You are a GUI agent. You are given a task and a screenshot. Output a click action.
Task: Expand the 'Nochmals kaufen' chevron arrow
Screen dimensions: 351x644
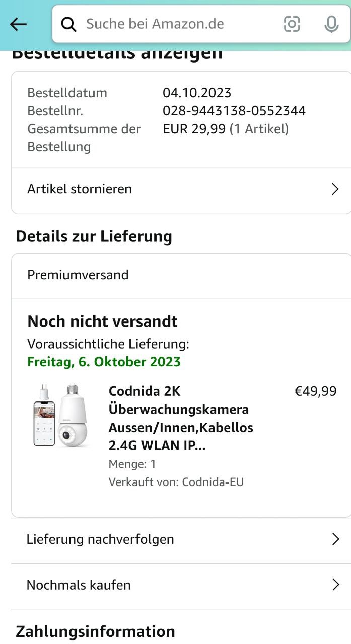pyautogui.click(x=335, y=585)
